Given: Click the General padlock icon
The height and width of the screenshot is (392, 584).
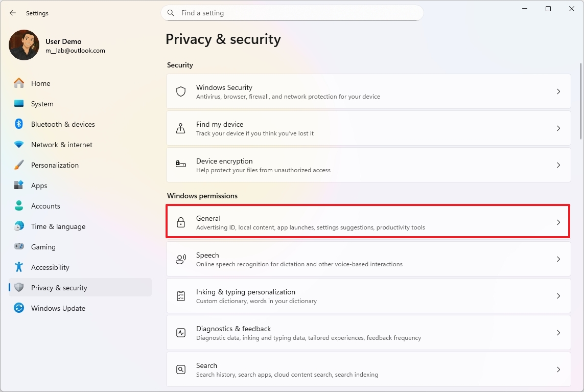Looking at the screenshot, I should 180,222.
